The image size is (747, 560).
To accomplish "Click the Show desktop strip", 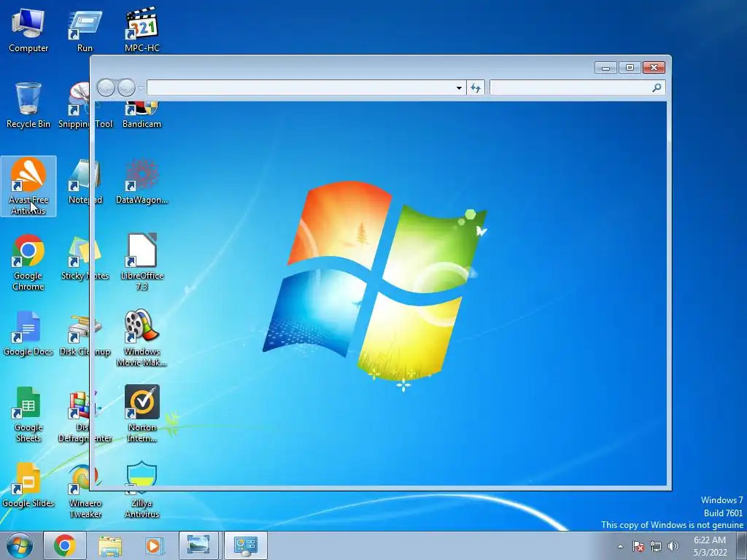I will pyautogui.click(x=742, y=545).
